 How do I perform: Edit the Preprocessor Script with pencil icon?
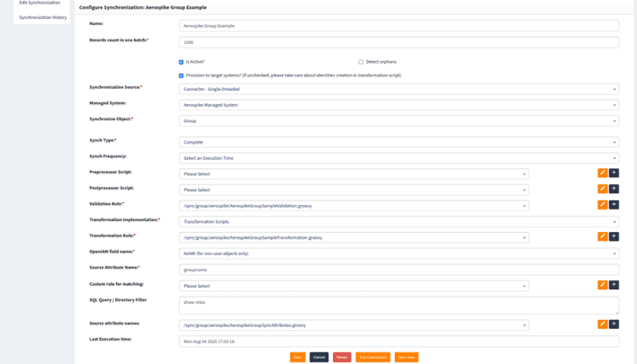603,173
